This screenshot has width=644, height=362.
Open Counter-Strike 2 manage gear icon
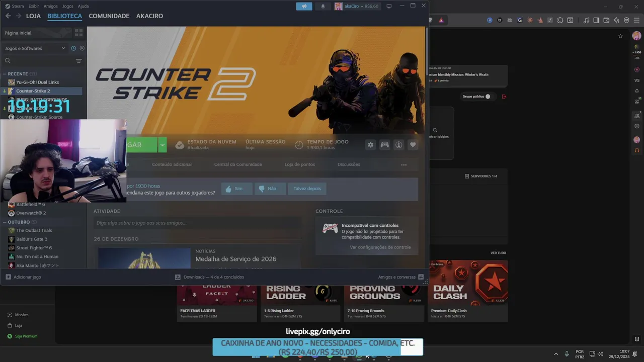click(x=371, y=145)
